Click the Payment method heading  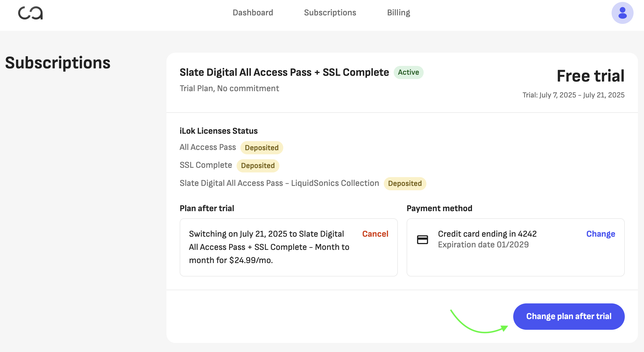(x=439, y=208)
